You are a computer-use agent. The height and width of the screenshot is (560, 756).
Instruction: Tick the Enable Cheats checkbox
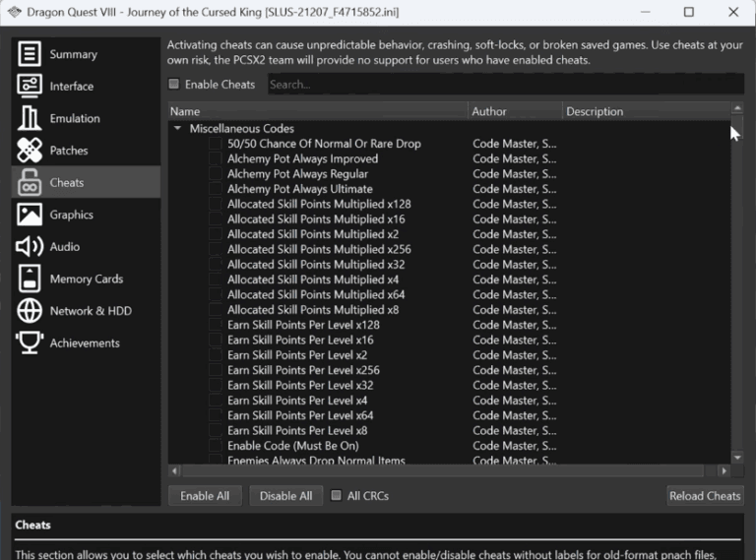coord(173,84)
